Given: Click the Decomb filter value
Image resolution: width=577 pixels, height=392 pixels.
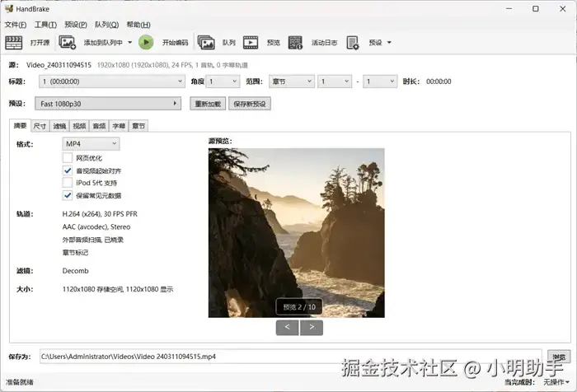Looking at the screenshot, I should [x=76, y=271].
